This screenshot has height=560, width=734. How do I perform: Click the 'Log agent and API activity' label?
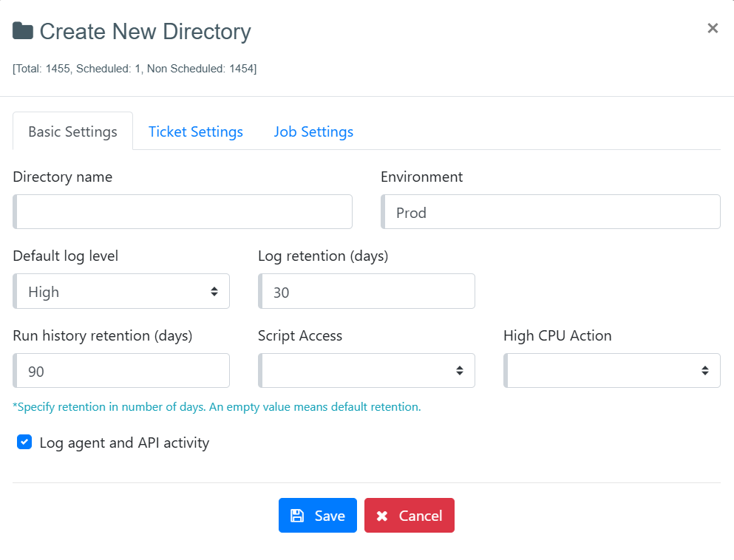point(124,443)
